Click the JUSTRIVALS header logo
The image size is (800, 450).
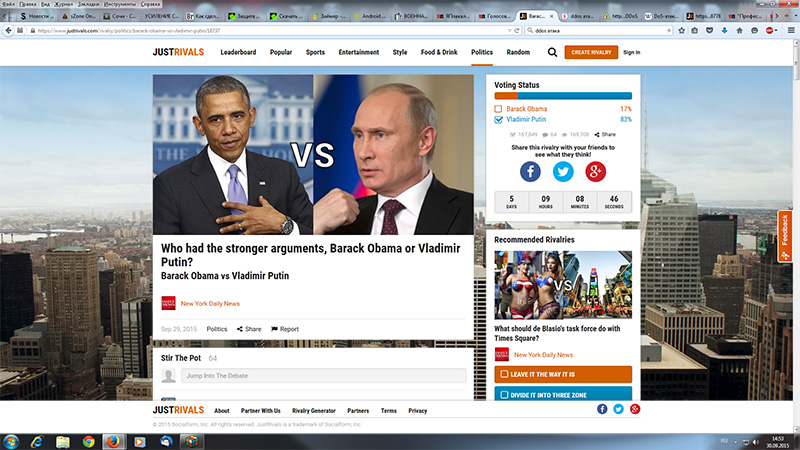(x=178, y=52)
